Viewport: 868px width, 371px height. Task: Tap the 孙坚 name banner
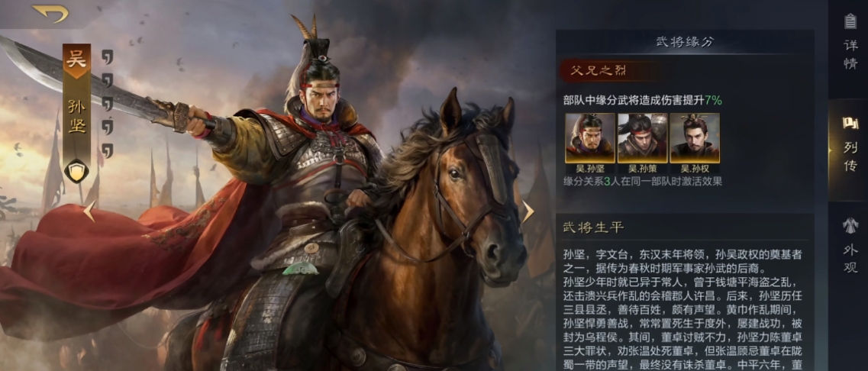[x=76, y=116]
